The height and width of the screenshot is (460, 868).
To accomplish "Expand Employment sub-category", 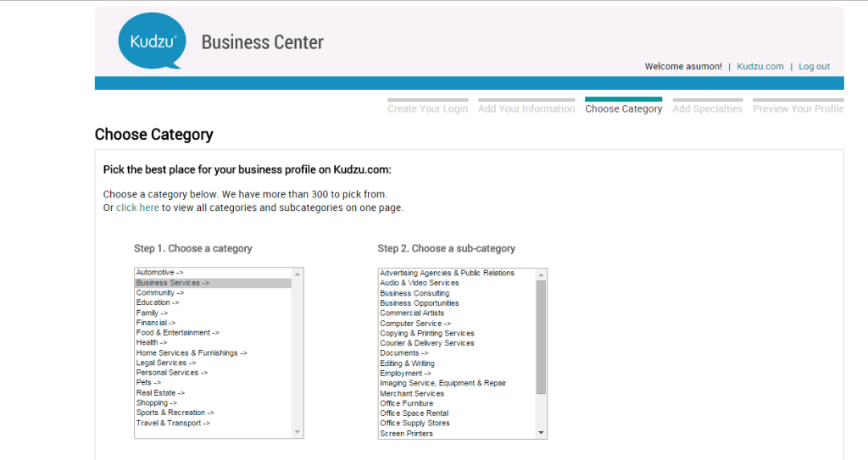I will 457,374.
